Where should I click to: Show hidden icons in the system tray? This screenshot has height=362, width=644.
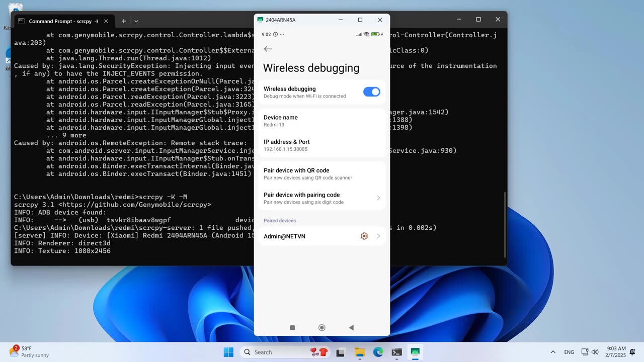(553, 352)
